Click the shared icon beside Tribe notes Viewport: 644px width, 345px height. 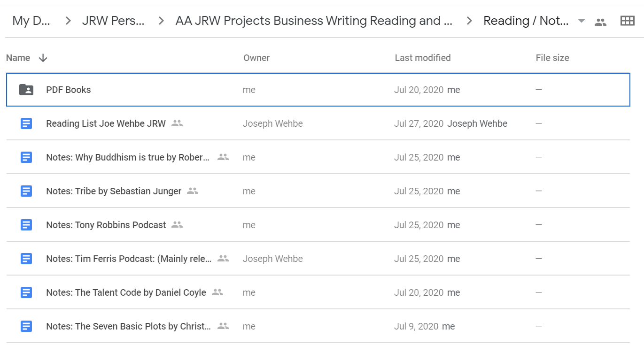(x=193, y=191)
